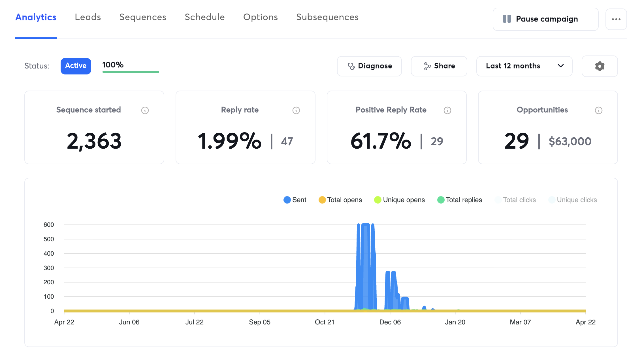Click the pause icon on Pause campaign
This screenshot has height=355, width=644.
click(507, 19)
